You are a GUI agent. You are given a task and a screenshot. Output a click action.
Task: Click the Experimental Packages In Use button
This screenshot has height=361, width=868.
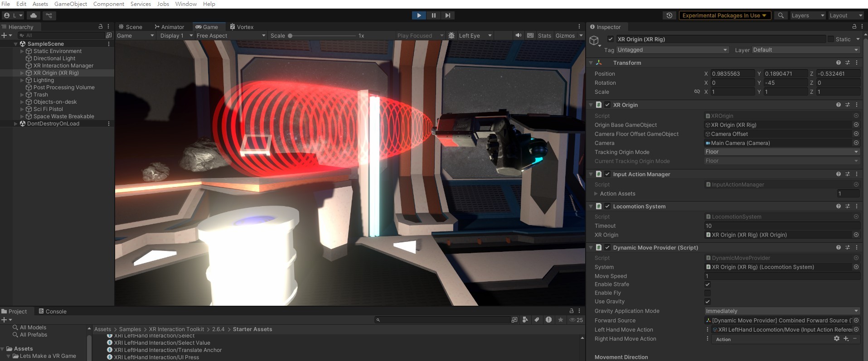[724, 15]
